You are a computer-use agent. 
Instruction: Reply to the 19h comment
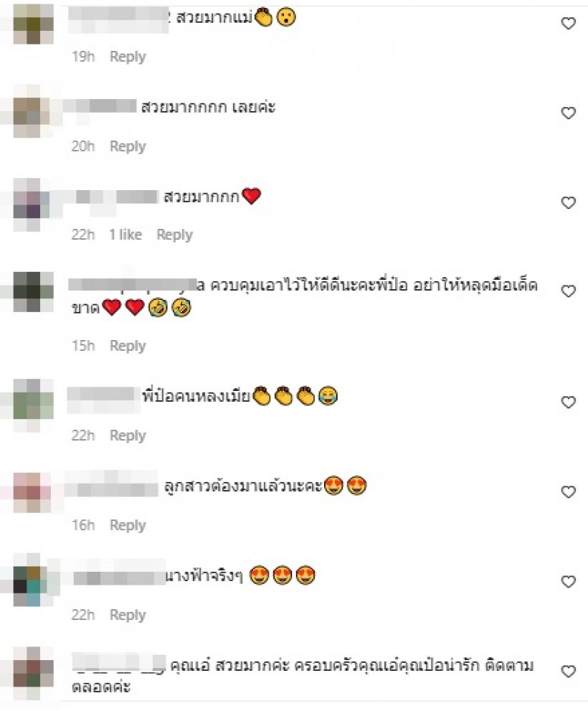tap(128, 57)
